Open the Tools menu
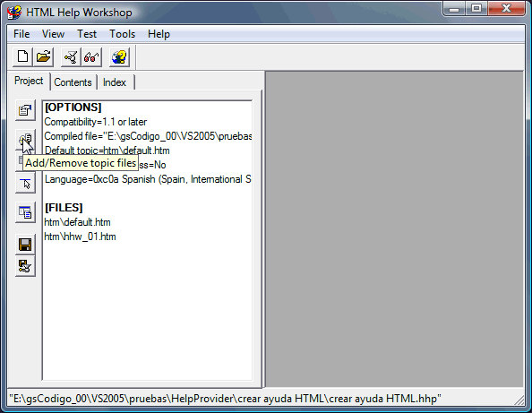Screen dimensions: 532x413 click(122, 34)
